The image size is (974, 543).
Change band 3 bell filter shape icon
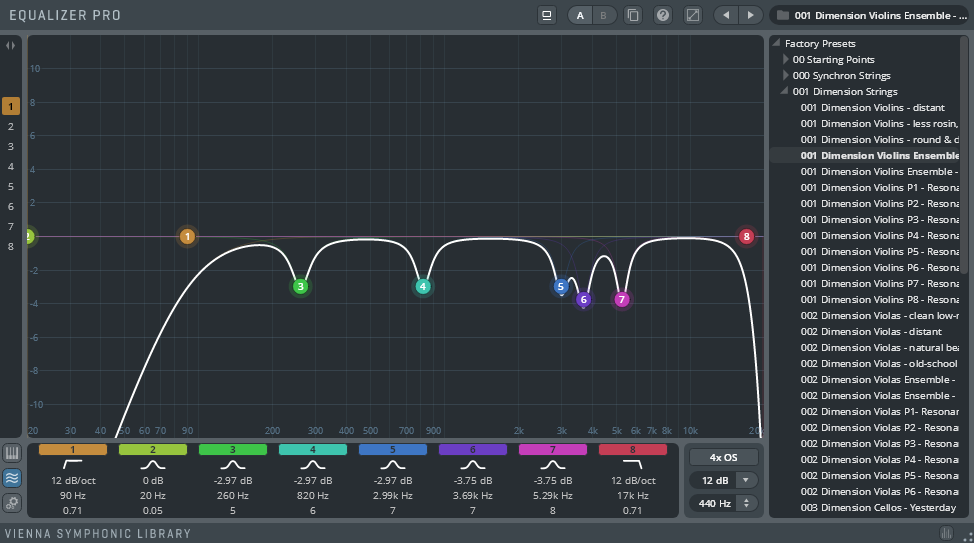pyautogui.click(x=233, y=464)
